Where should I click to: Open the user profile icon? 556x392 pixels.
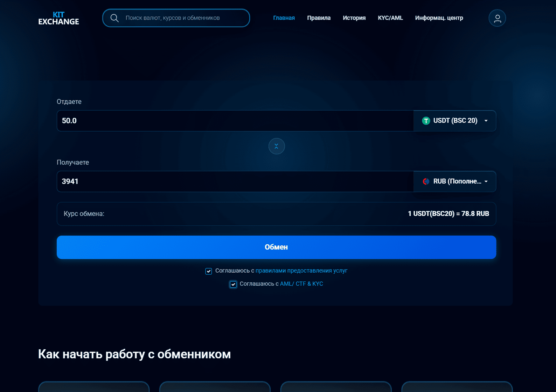[x=497, y=18]
